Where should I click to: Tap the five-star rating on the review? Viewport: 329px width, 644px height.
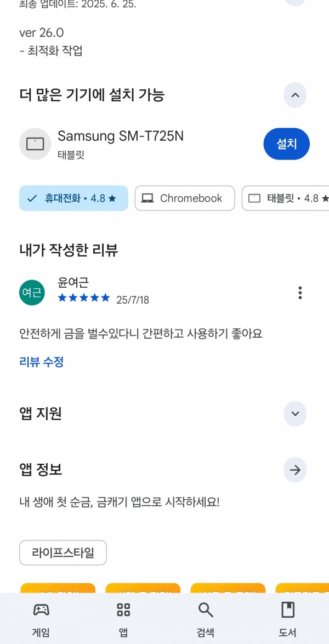pos(84,298)
